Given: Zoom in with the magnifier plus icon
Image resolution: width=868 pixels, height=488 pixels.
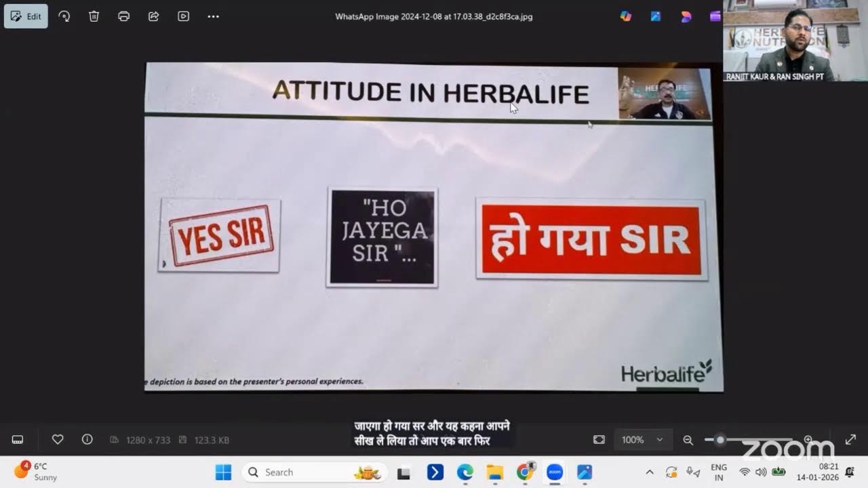Looking at the screenshot, I should coord(808,440).
